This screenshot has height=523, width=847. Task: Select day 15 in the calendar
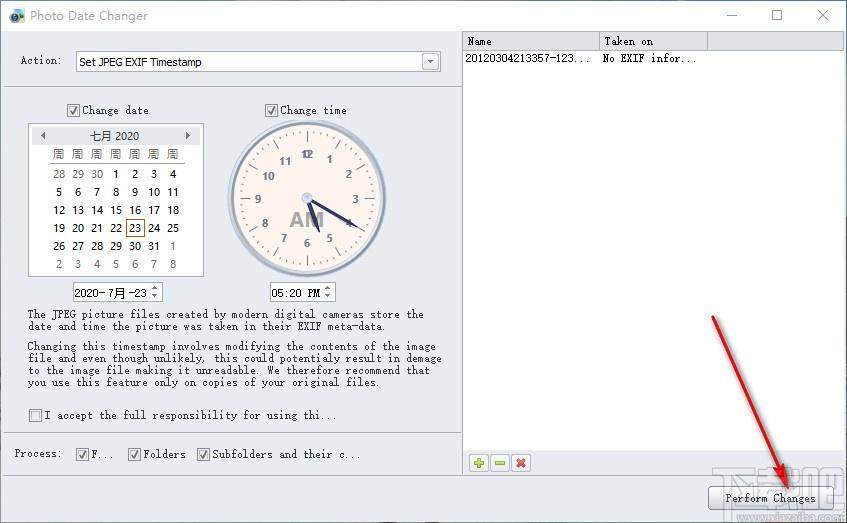click(x=116, y=210)
